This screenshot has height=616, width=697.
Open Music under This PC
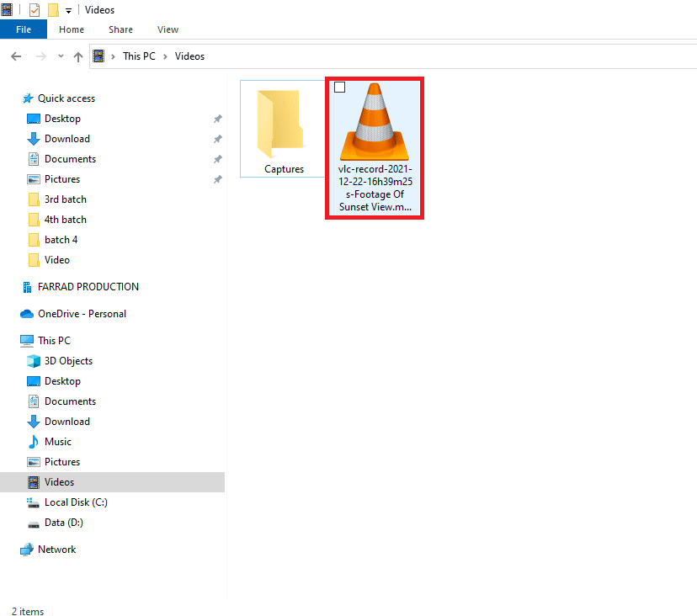tap(58, 442)
